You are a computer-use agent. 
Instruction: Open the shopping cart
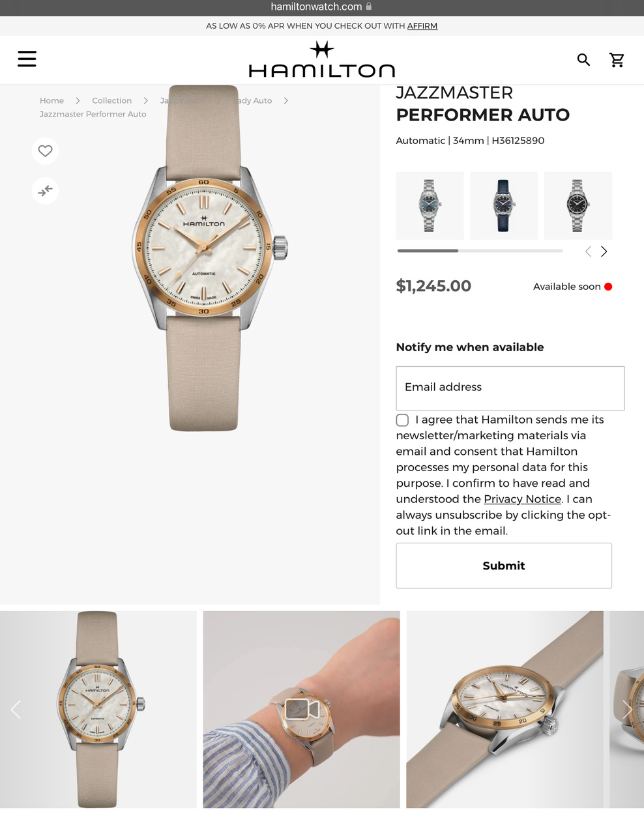pos(617,60)
